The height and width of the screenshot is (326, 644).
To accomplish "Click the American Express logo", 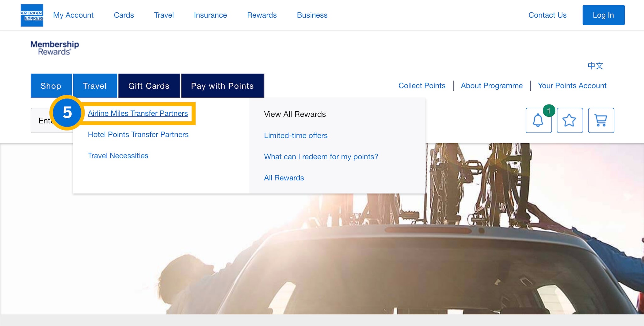I will tap(32, 15).
